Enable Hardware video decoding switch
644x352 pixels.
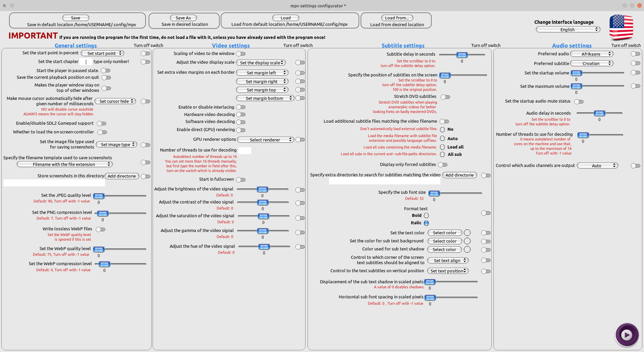[241, 115]
